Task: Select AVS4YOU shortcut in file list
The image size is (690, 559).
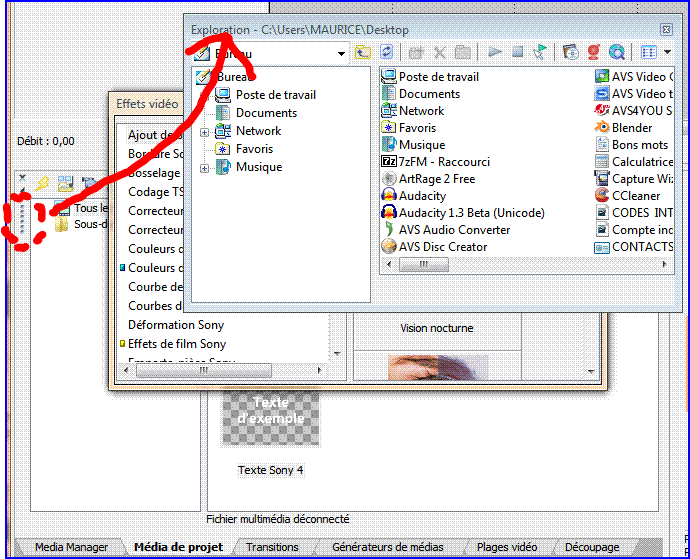Action: [634, 111]
